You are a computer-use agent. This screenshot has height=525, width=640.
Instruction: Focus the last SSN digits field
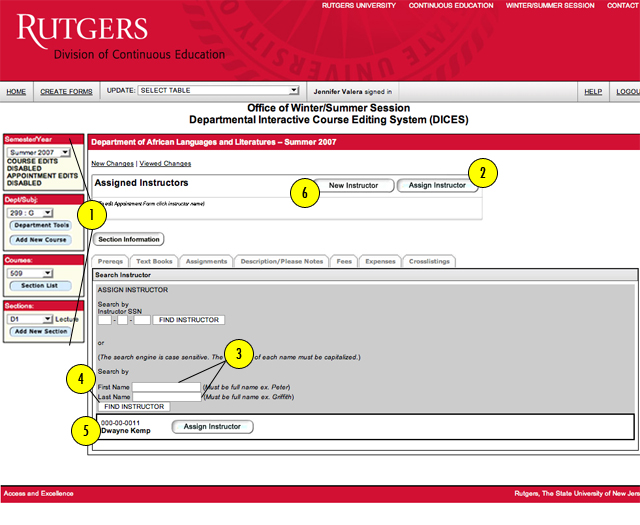tap(142, 320)
